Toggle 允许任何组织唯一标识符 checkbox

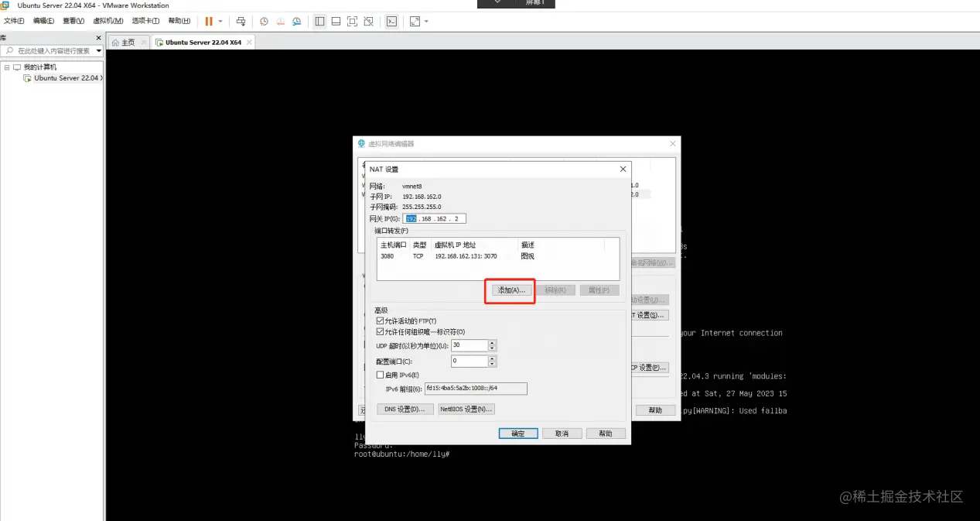click(x=380, y=332)
